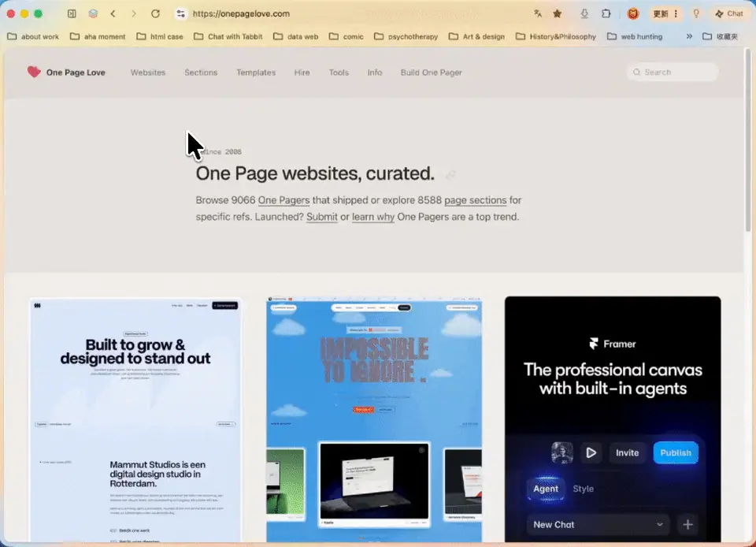
Task: Open the profile avatar icon
Action: click(x=633, y=13)
